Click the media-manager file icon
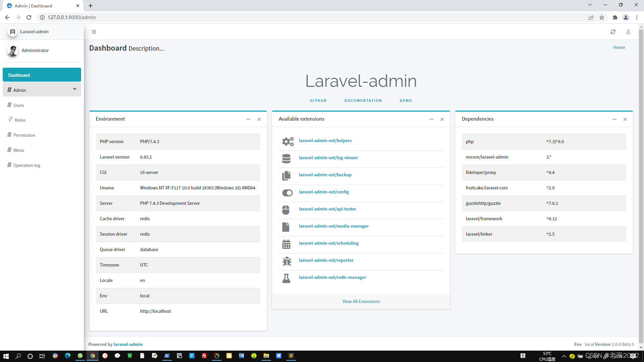Image resolution: width=644 pixels, height=362 pixels. [286, 227]
